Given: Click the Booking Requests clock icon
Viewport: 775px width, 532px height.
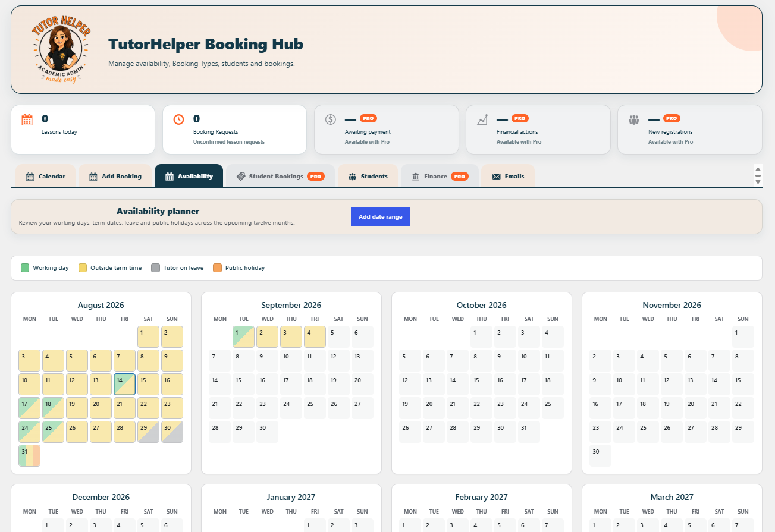Looking at the screenshot, I should (178, 119).
